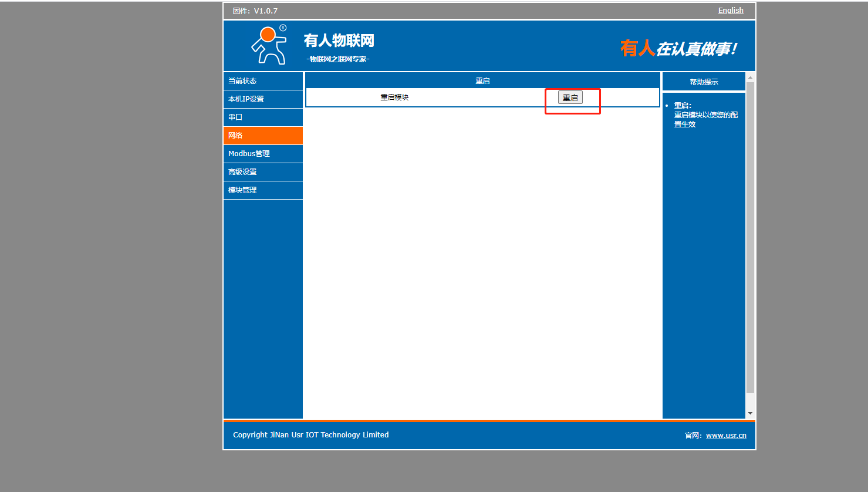Click the help panel scrollbar up arrow

(x=750, y=77)
